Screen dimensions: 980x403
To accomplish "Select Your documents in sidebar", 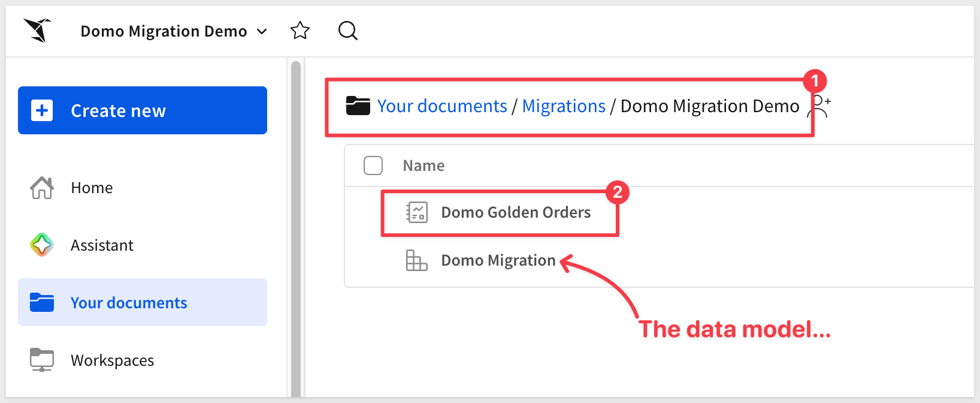I will click(143, 302).
